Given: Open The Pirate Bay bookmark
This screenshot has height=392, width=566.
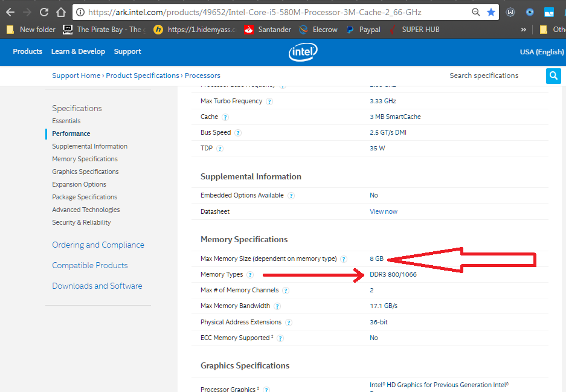Looking at the screenshot, I should [104, 30].
